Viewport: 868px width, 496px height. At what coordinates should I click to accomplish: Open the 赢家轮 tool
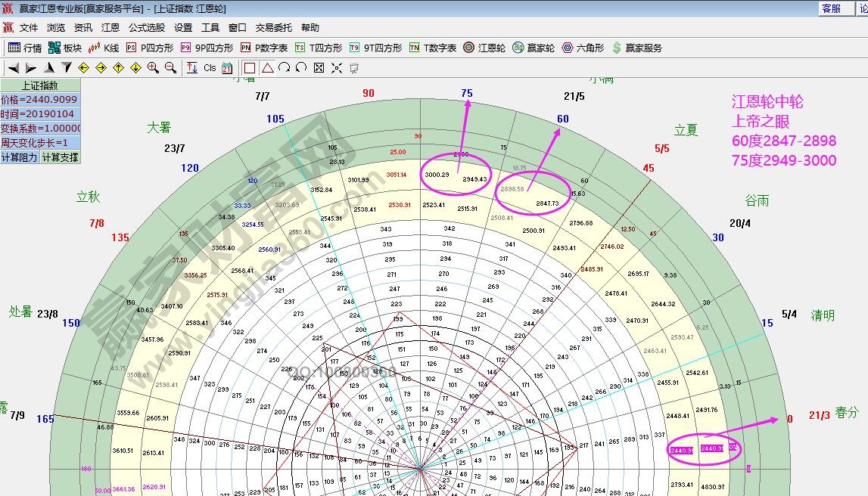pos(532,47)
